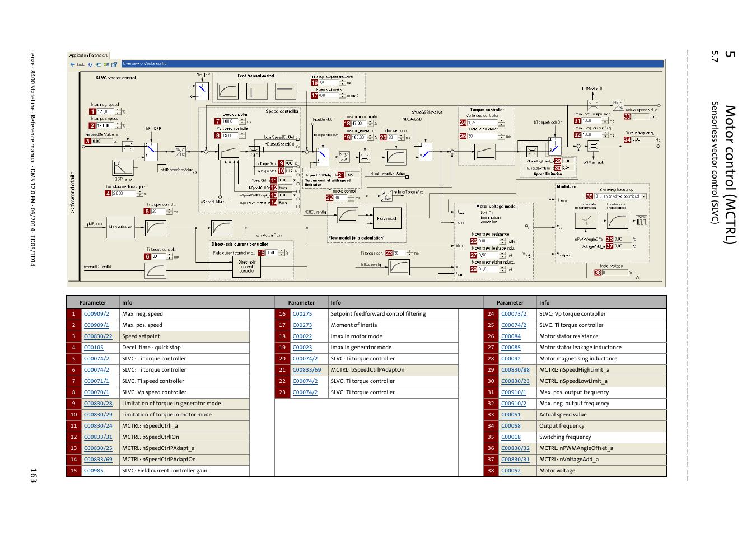Click the Hz/% converter block near Actual speed value
This screenshot has height=534, width=756.
tap(617, 105)
